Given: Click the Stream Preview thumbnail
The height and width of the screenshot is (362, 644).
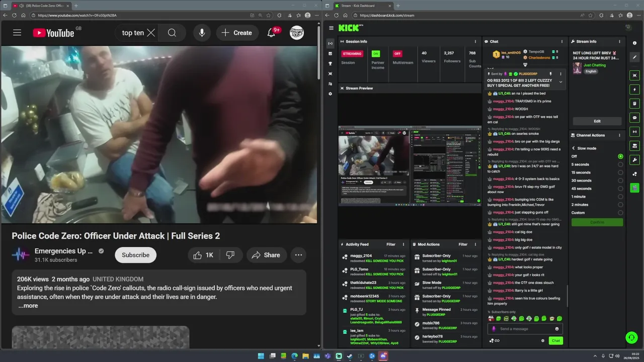Looking at the screenshot, I should point(410,166).
